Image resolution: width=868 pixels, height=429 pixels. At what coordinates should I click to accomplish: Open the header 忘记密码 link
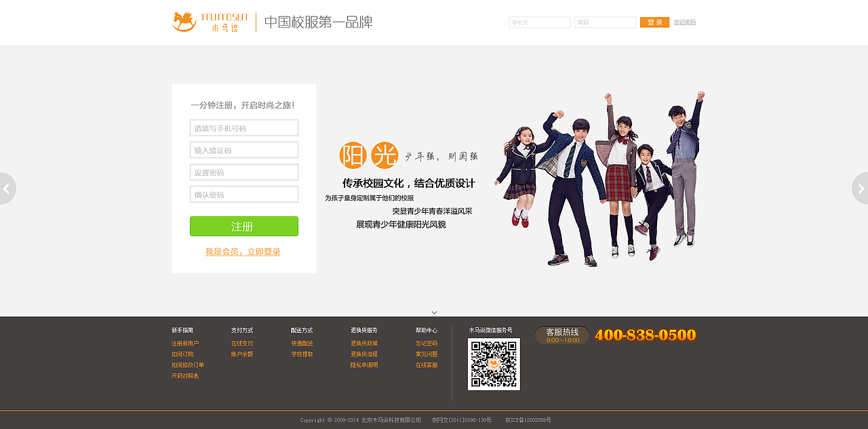pos(685,22)
